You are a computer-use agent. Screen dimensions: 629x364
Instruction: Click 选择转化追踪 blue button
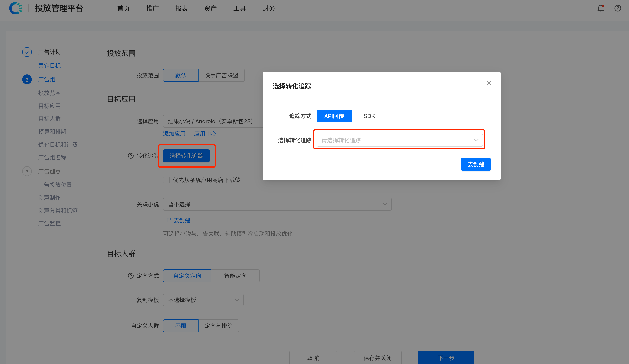[186, 156]
